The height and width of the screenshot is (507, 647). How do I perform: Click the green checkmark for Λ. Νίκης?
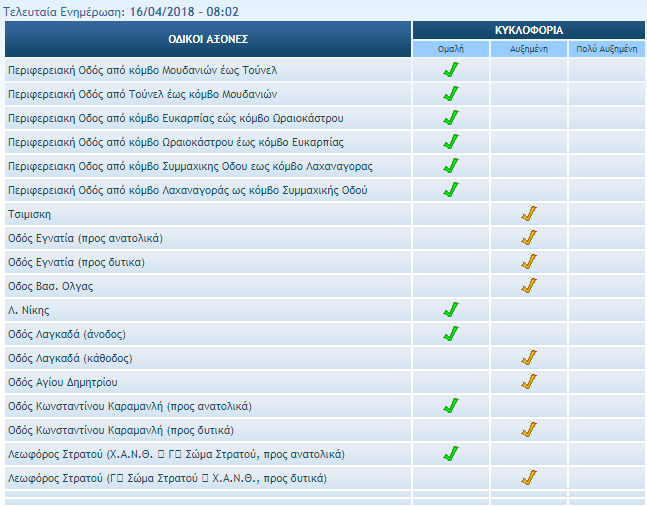[x=451, y=310]
